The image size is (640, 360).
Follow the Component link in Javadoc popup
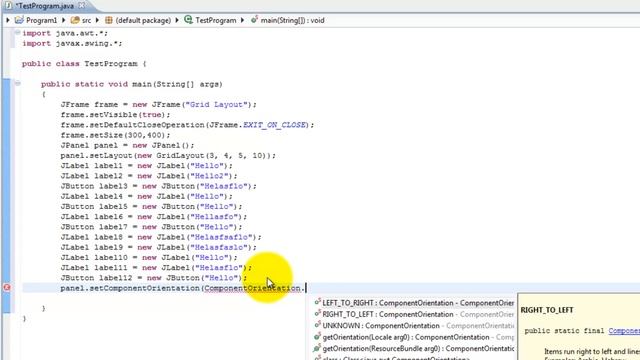coord(624,331)
